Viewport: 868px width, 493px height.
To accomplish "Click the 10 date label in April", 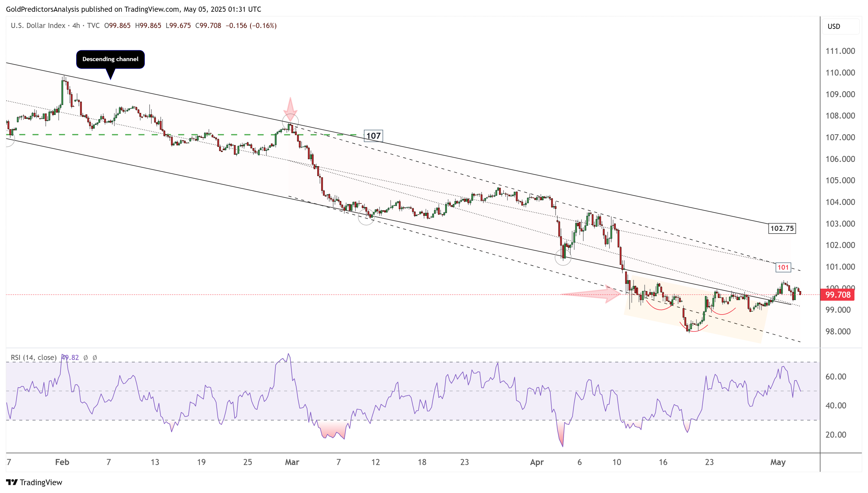I will pos(617,462).
